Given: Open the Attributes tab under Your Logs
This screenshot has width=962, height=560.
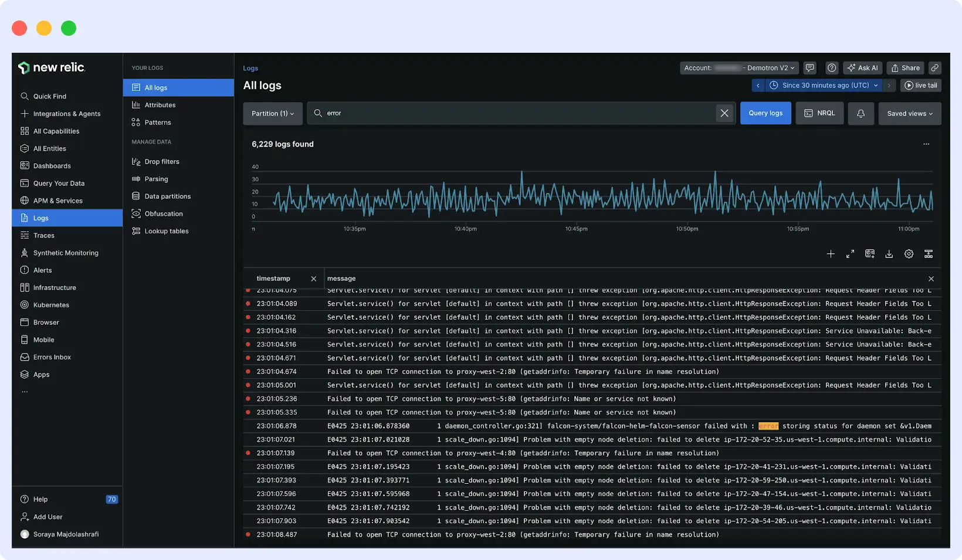Looking at the screenshot, I should pos(159,104).
